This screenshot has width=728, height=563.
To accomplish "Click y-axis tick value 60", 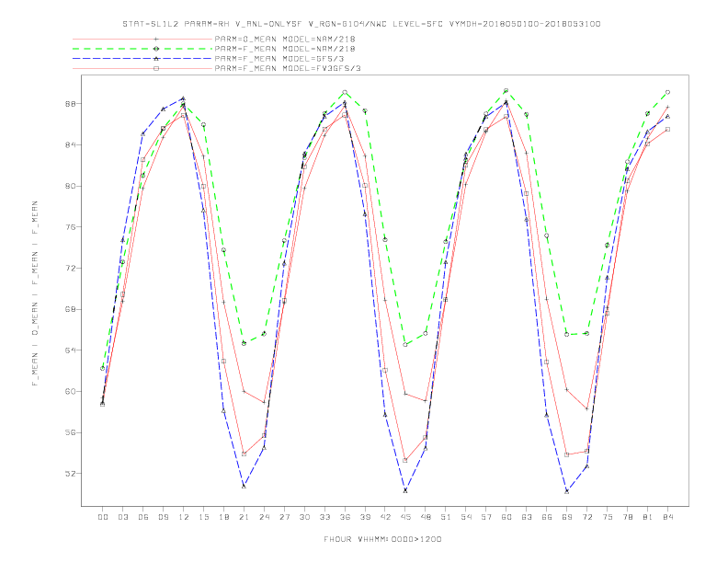I will [70, 392].
